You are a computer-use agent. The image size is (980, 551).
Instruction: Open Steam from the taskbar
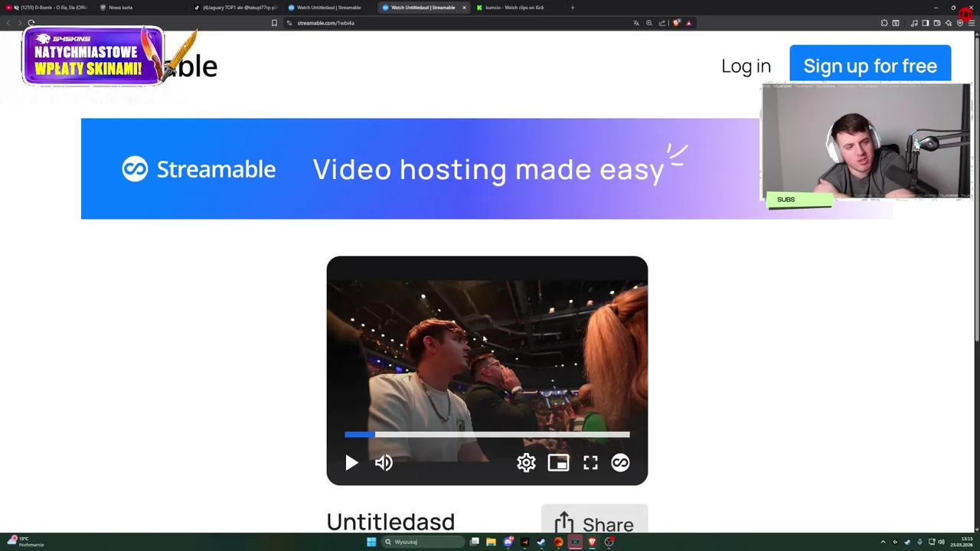[x=541, y=542]
